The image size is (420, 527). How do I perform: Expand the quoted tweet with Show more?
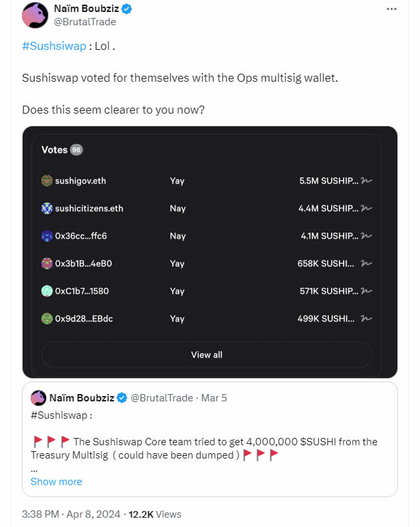click(56, 482)
